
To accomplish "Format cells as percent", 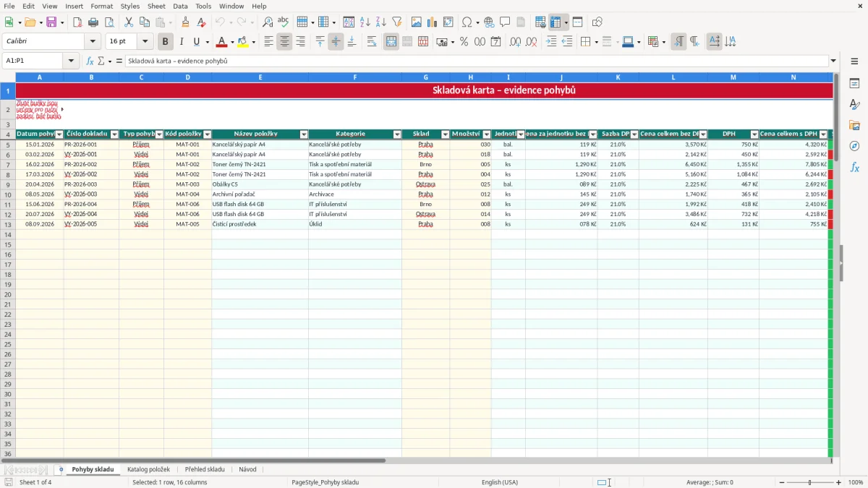I will tap(464, 42).
